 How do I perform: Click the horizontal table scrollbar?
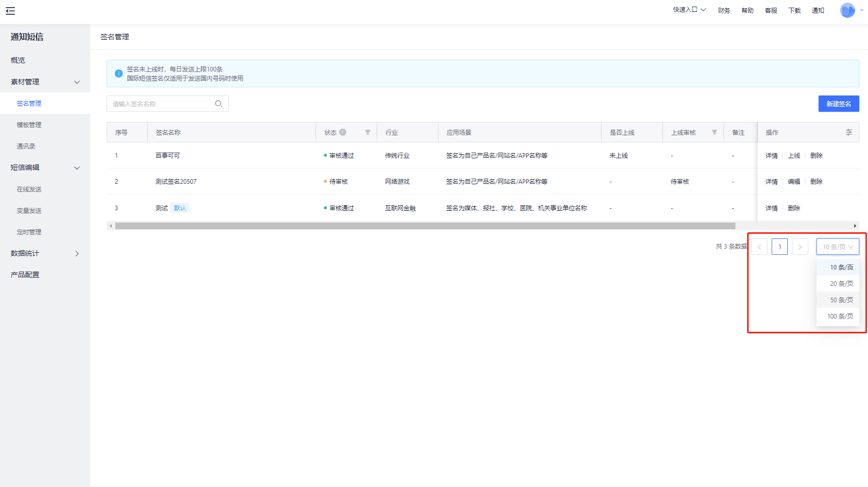[x=425, y=226]
